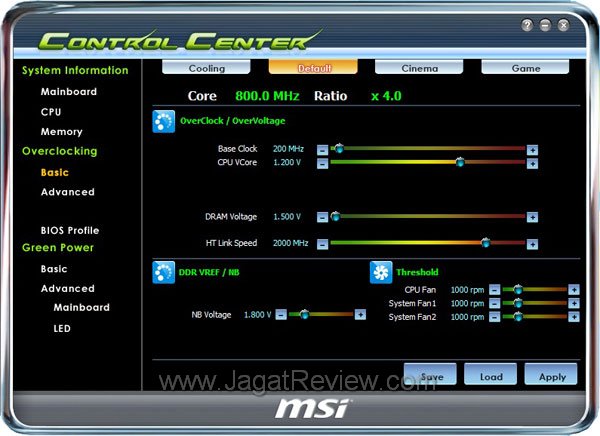
Task: Click the 800.0 MHz core value
Action: [x=267, y=96]
